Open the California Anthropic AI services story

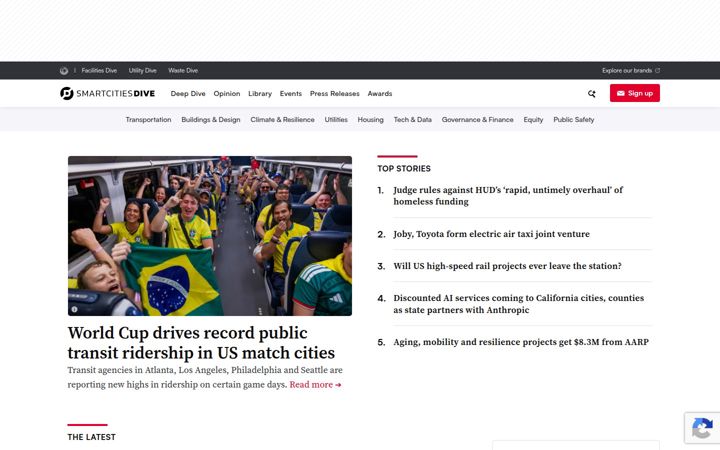click(x=518, y=304)
